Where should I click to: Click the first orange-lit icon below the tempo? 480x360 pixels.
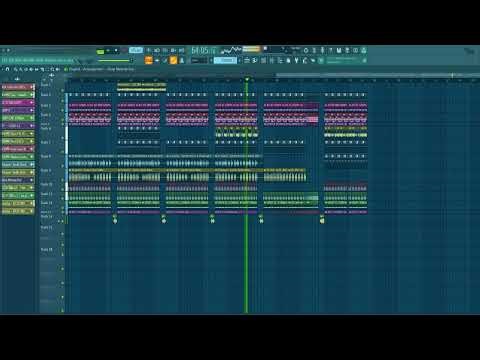point(149,60)
